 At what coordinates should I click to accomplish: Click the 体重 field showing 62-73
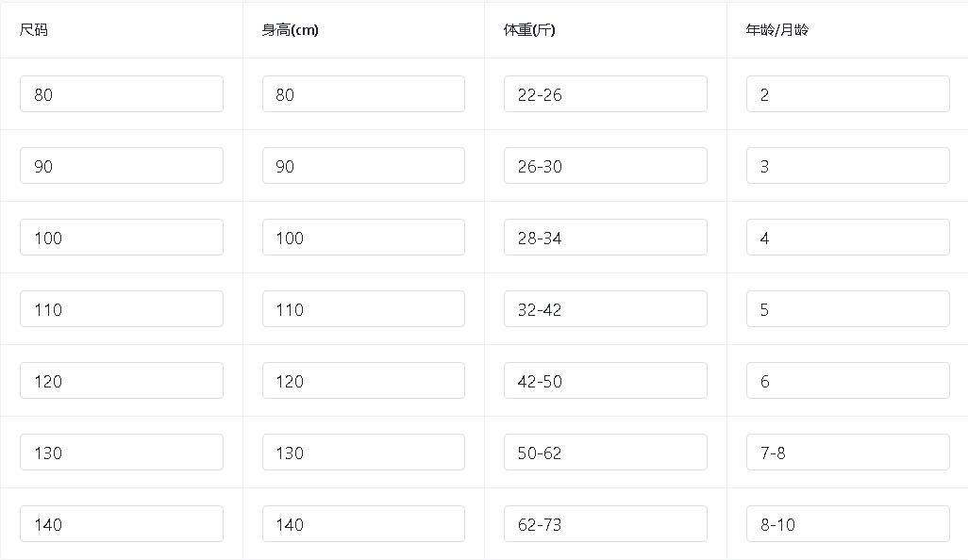(x=605, y=524)
